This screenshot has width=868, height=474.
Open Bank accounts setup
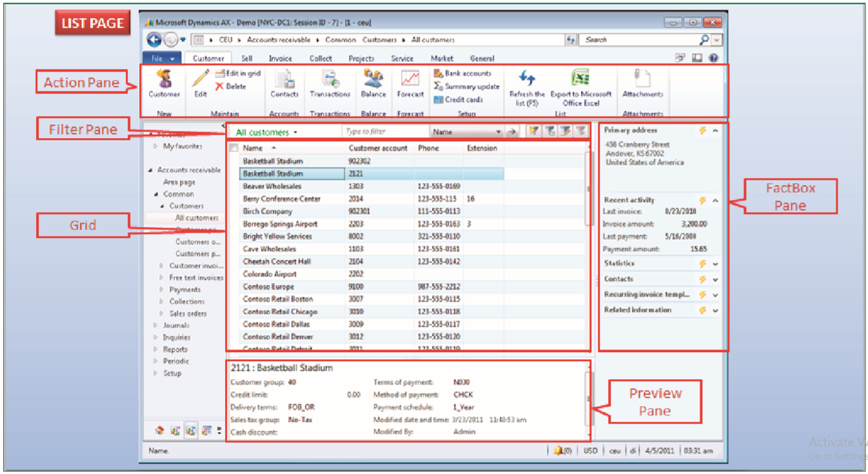pyautogui.click(x=463, y=74)
